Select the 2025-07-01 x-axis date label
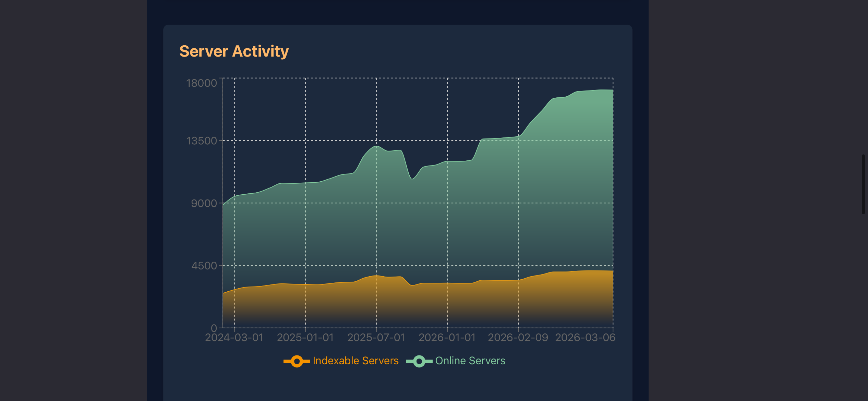Screen dimensions: 868x401 click(x=376, y=338)
